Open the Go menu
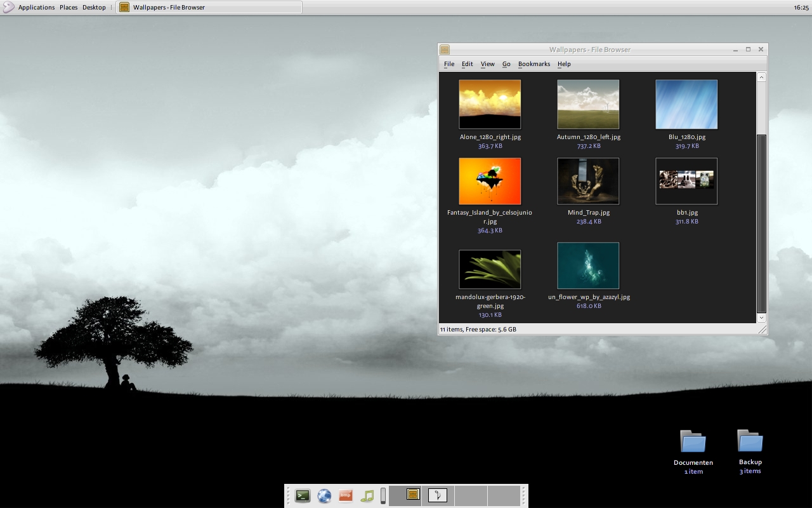 click(506, 64)
